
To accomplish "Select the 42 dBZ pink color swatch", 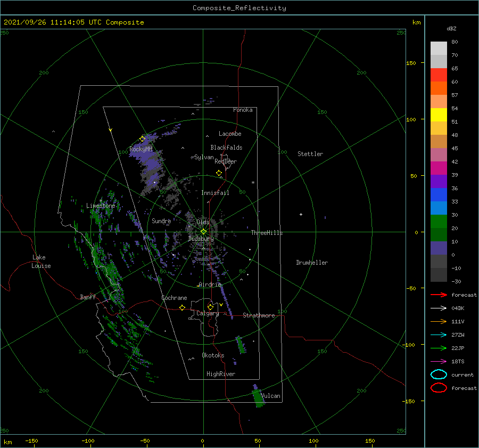I will [x=439, y=154].
